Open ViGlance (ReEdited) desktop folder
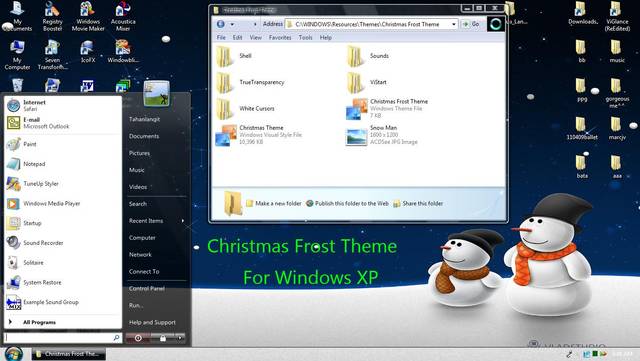 pyautogui.click(x=617, y=16)
